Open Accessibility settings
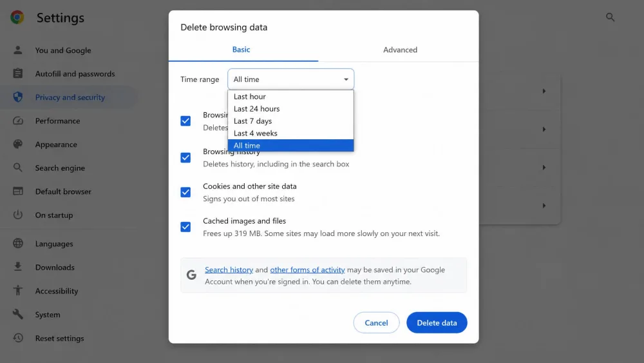 coord(57,291)
